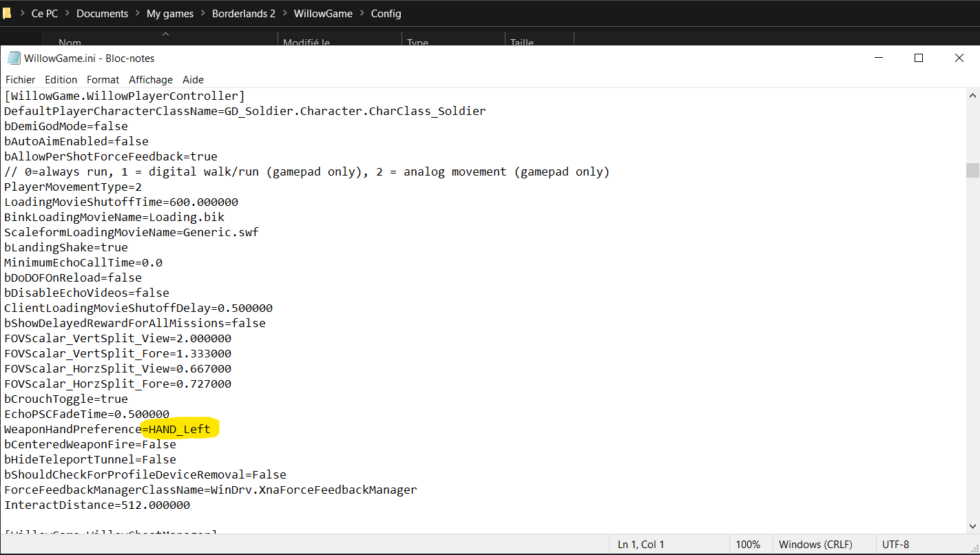This screenshot has height=555, width=980.
Task: Click the vertical scrollbar thumb
Action: tap(972, 170)
